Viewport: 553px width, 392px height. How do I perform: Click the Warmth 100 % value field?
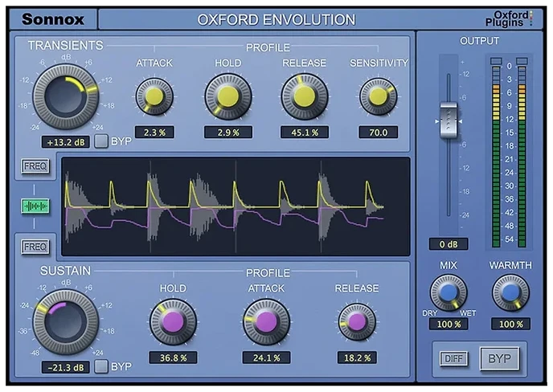[510, 325]
